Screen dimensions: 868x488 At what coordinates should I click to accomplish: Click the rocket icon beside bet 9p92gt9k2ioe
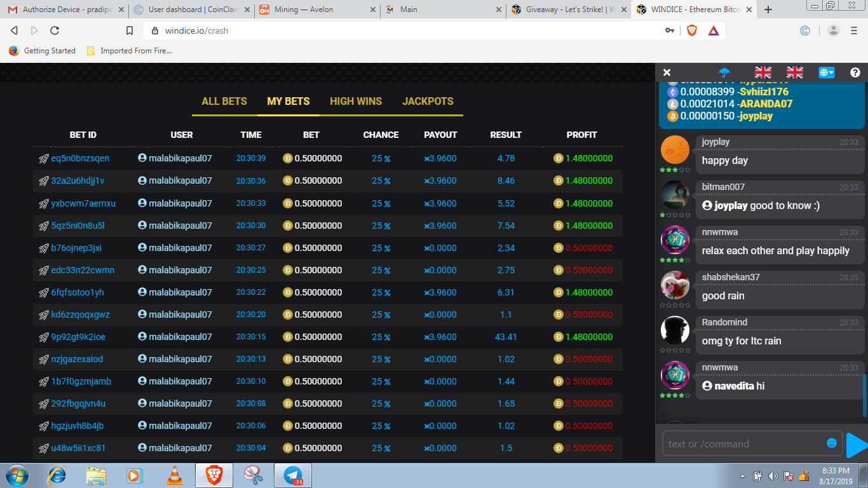pyautogui.click(x=44, y=337)
